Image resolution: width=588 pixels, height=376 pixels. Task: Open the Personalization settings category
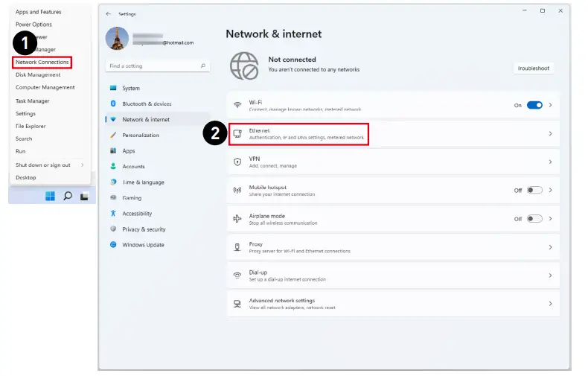click(x=141, y=135)
